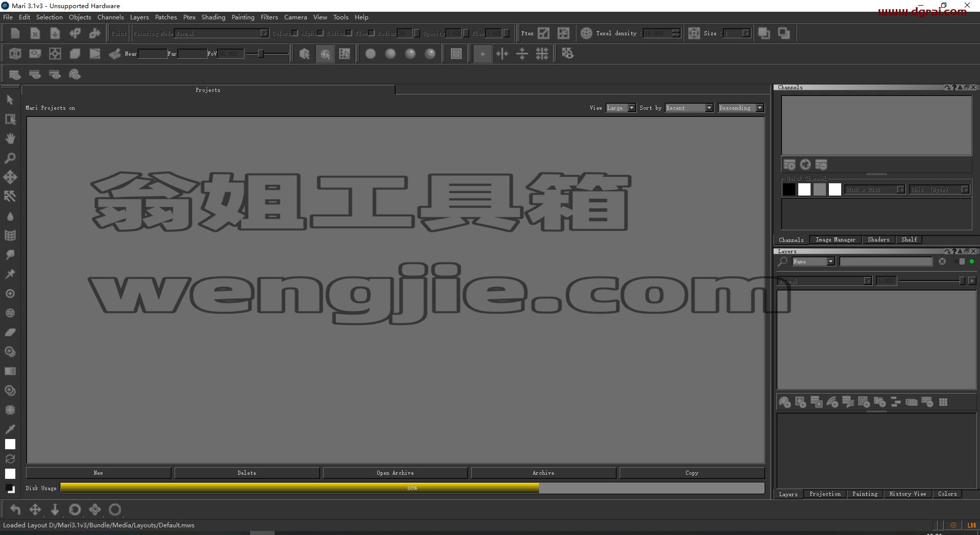This screenshot has height=535, width=980.
Task: Activate the Zoom magnifier tool
Action: pos(10,158)
